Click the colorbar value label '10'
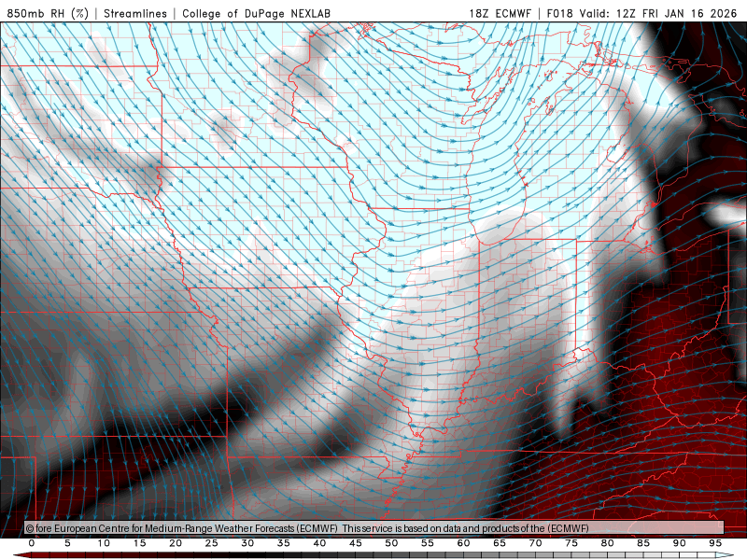The image size is (747, 560). (104, 543)
